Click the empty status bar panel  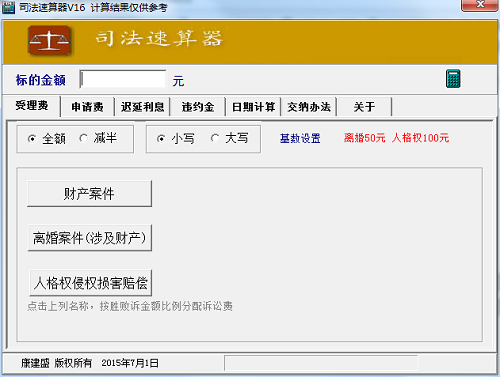point(321,363)
